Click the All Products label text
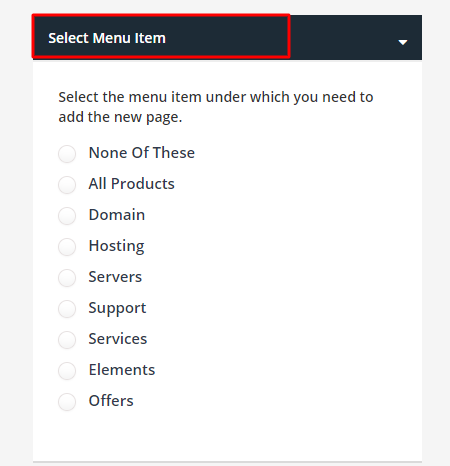 click(x=132, y=184)
